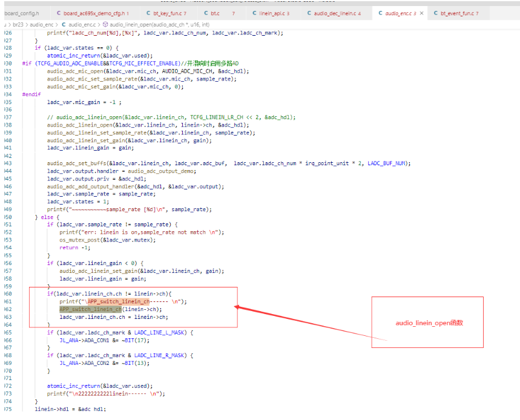Click JL_ANA->ADA_CON2 register reference
Viewport: 520px width, 420px height.
point(84,363)
